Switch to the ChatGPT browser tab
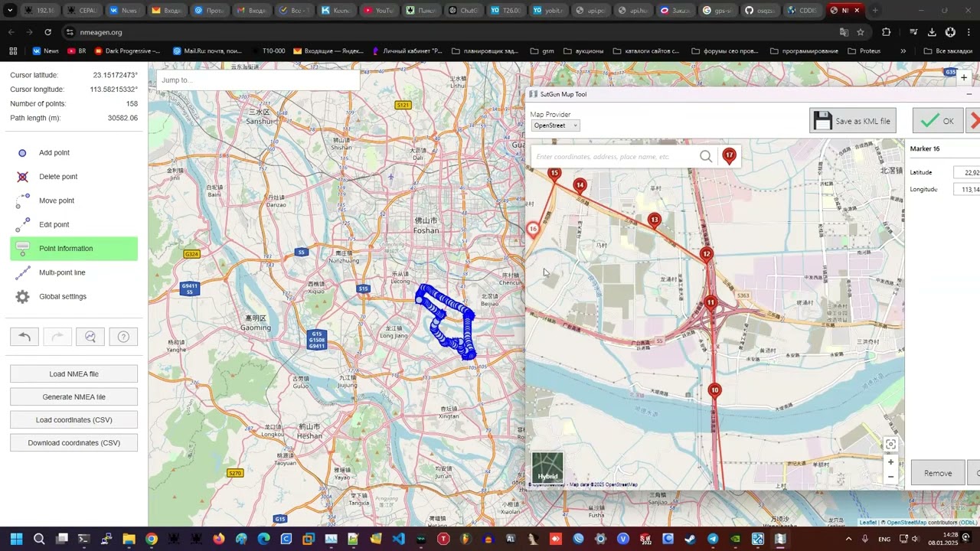 click(463, 11)
